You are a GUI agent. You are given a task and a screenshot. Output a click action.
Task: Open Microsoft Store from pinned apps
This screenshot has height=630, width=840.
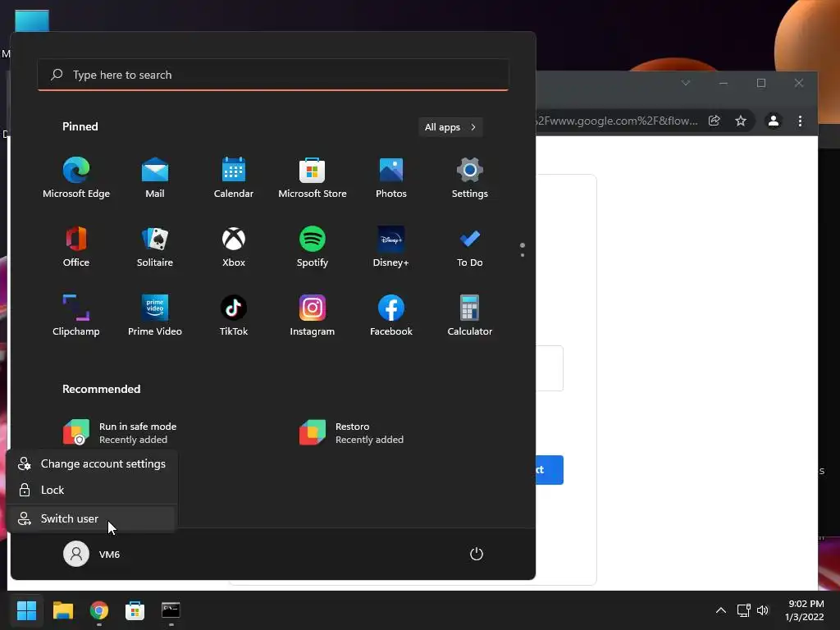click(x=313, y=178)
